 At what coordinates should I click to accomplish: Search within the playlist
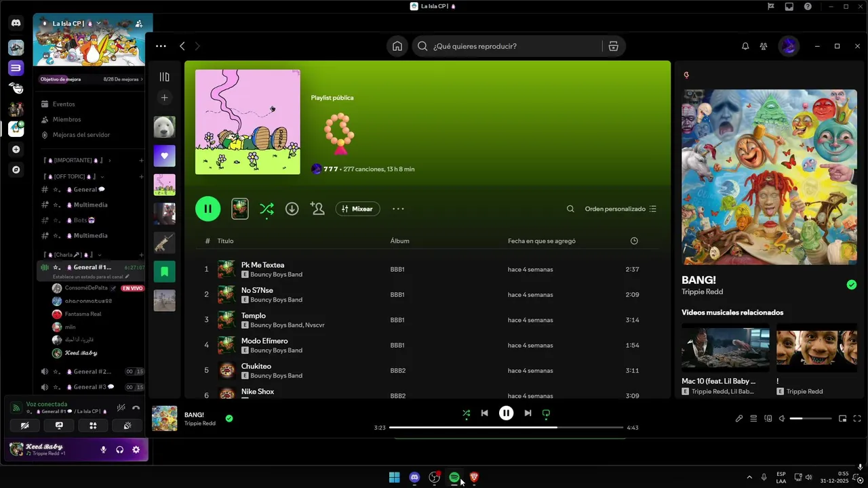click(570, 209)
